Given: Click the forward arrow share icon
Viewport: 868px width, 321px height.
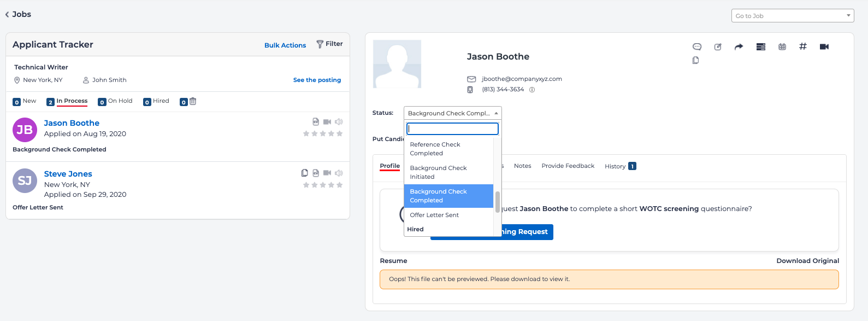Looking at the screenshot, I should pyautogui.click(x=739, y=46).
